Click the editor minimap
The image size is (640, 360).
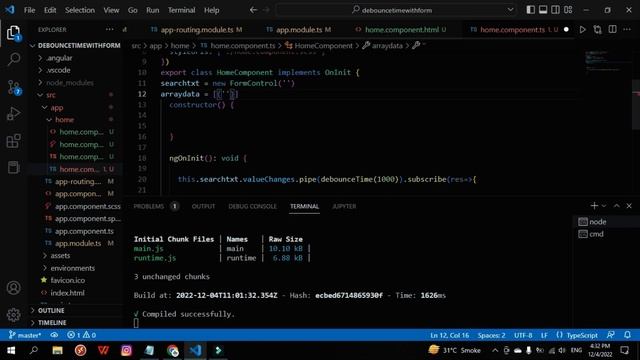tap(607, 63)
